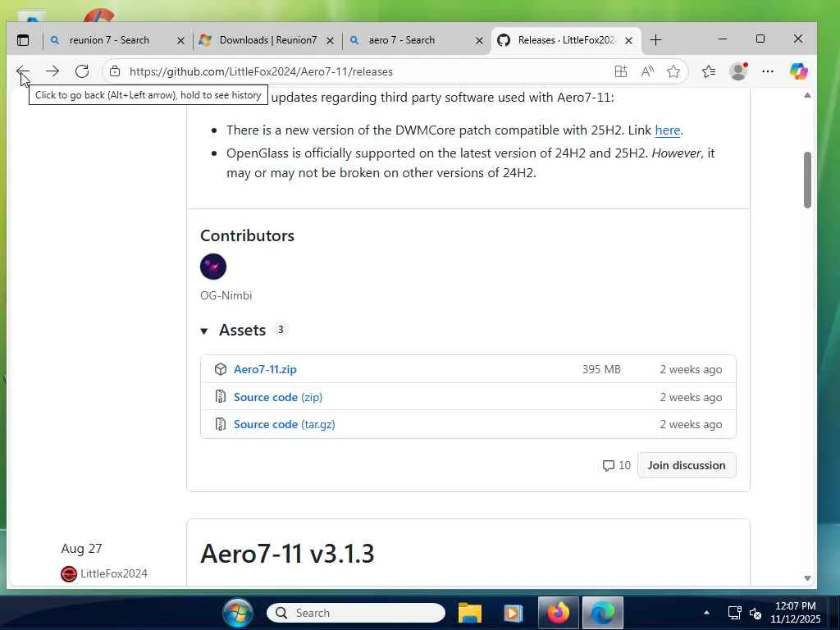Viewport: 840px width, 630px height.
Task: Click the LittleFox2024 avatar image
Action: 69,573
